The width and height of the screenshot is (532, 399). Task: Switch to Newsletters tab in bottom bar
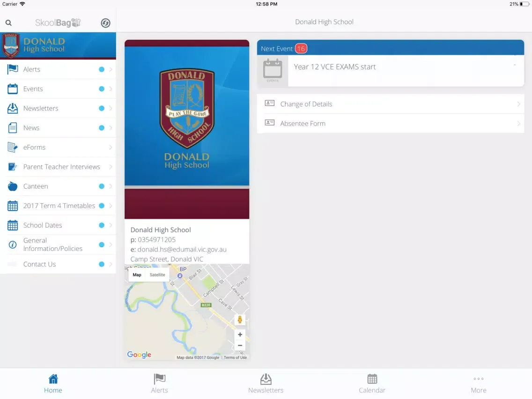pos(266,384)
